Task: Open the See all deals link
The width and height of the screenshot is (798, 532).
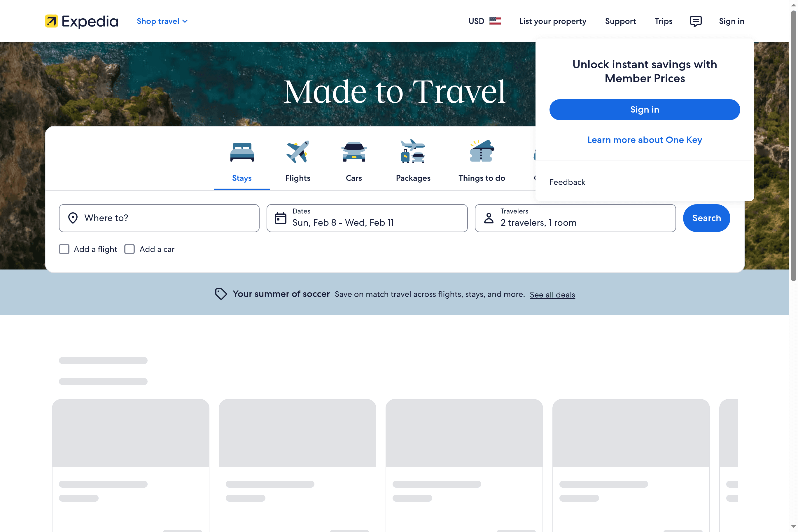Action: click(552, 295)
